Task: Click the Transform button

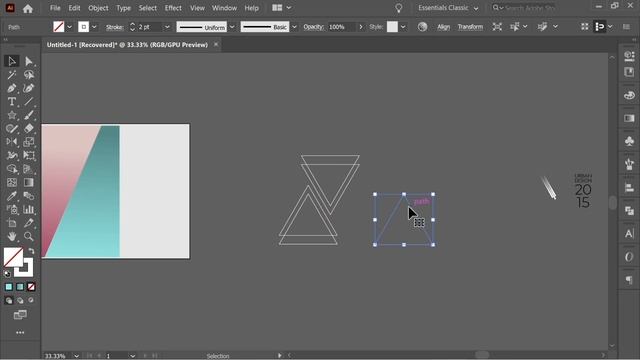Action: [x=470, y=27]
